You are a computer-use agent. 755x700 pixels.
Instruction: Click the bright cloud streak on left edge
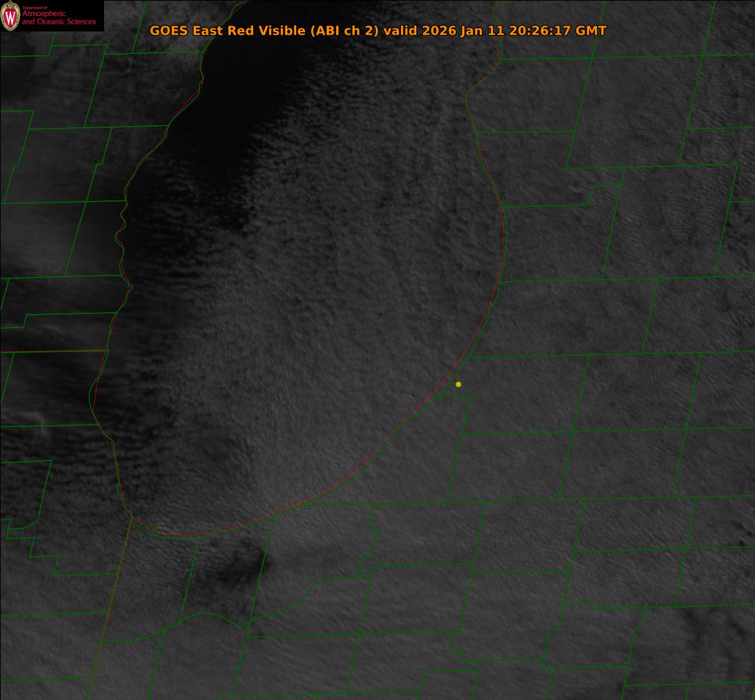[x=26, y=257]
